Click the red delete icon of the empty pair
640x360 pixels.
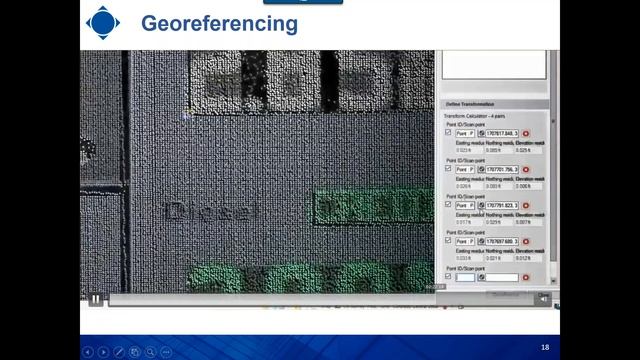click(526, 278)
